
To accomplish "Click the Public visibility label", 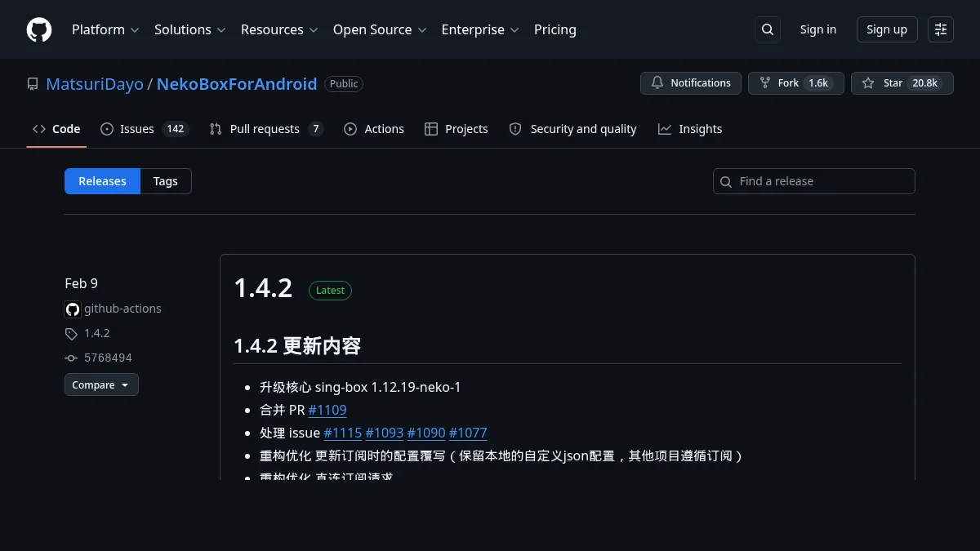I will [x=344, y=84].
